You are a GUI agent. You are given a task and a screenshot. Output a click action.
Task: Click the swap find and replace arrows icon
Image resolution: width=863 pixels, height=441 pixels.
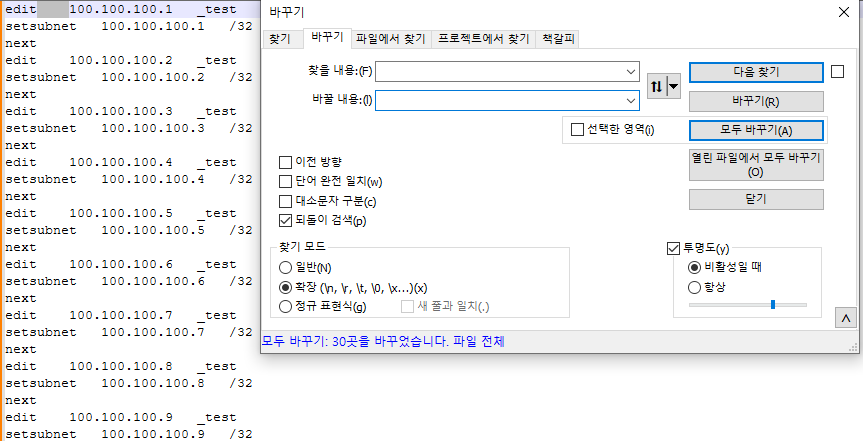coord(657,86)
